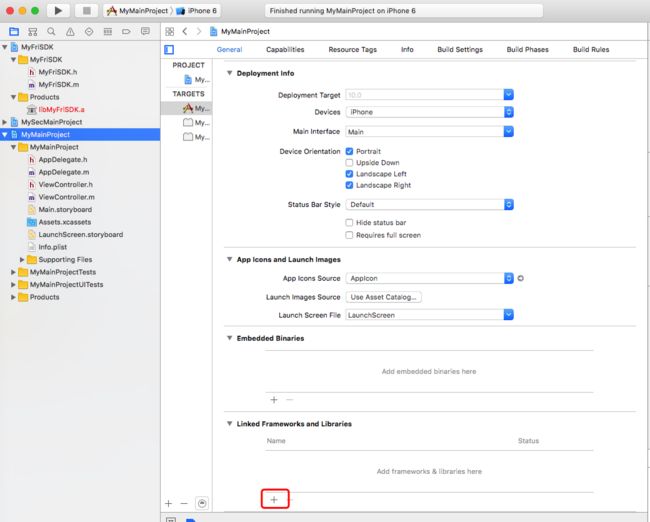Expand Supporting Files folder
The height and width of the screenshot is (522, 650).
coord(22,260)
